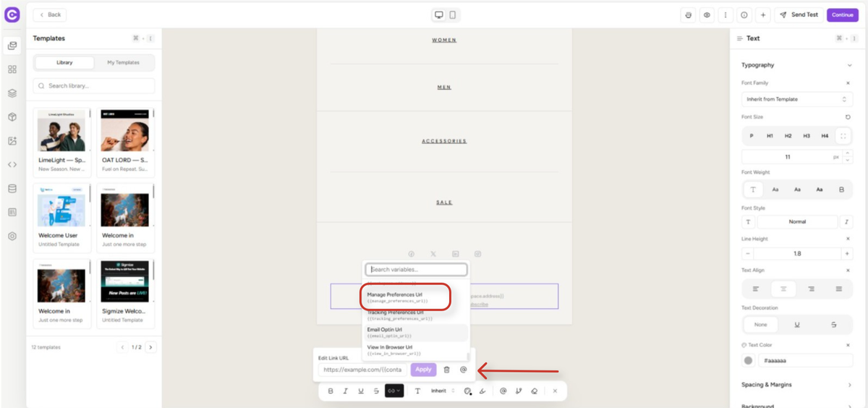Align text left in Text Align
The image size is (868, 408).
coord(756,289)
